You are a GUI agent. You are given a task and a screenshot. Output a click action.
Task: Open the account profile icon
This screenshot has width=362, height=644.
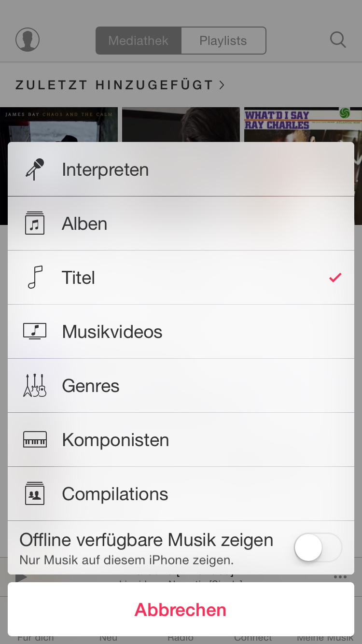28,40
